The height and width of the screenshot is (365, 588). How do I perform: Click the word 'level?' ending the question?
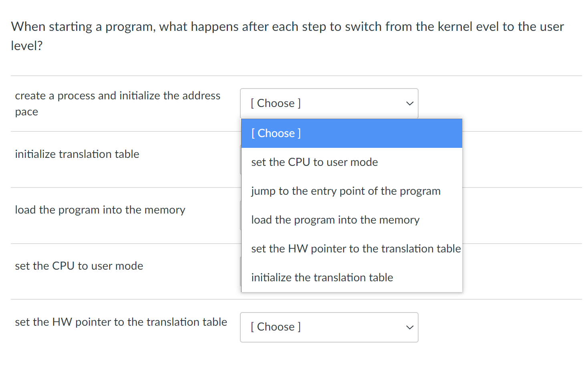26,46
